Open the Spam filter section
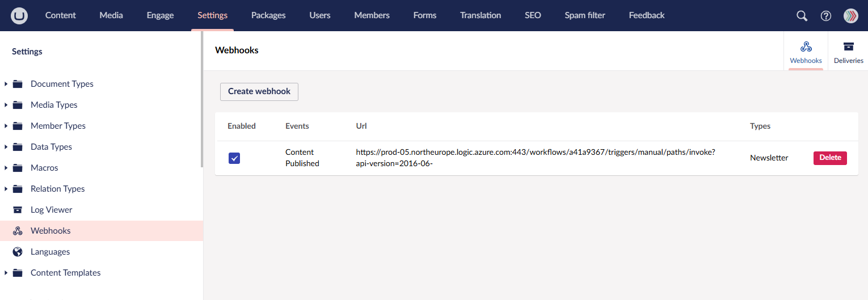 [x=585, y=15]
